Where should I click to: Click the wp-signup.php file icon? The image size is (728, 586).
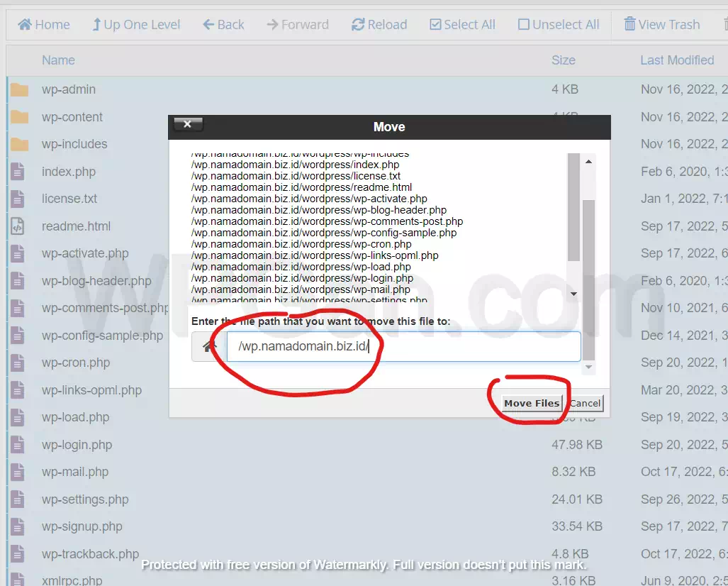pyautogui.click(x=18, y=526)
